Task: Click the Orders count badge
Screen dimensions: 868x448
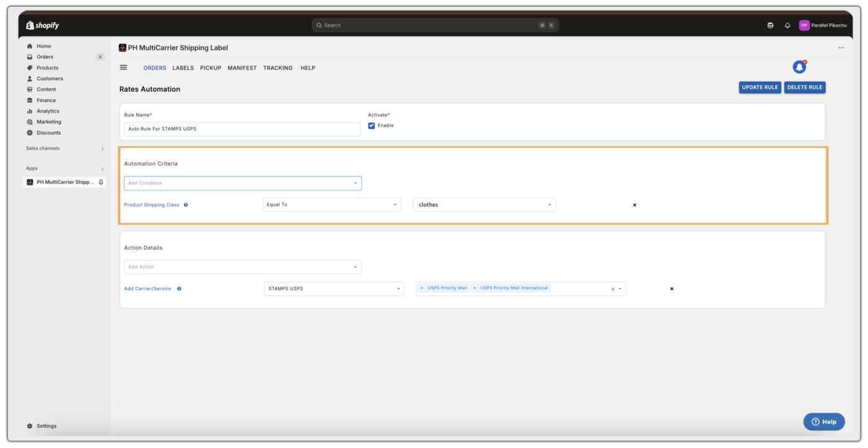Action: [x=100, y=57]
